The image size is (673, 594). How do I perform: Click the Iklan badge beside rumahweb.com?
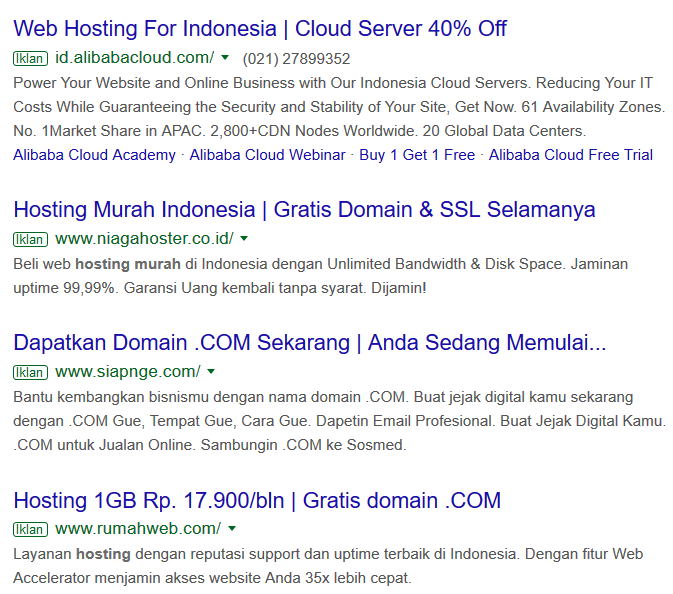(x=30, y=529)
